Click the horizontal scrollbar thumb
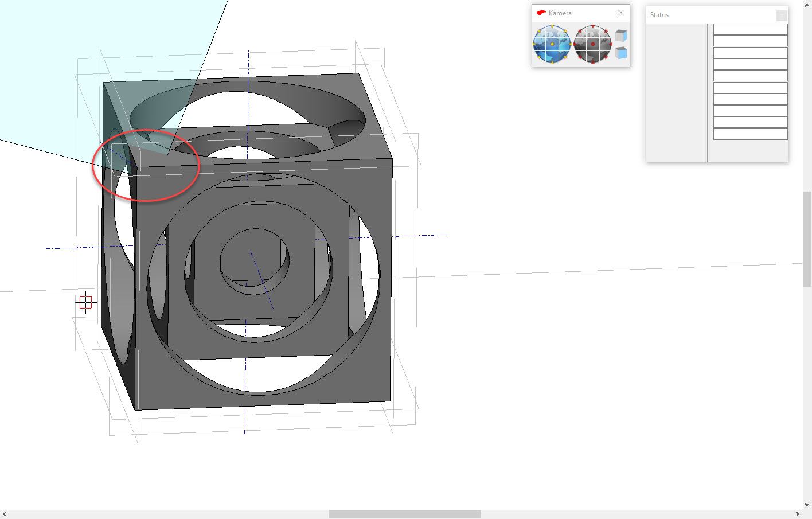 pyautogui.click(x=405, y=514)
